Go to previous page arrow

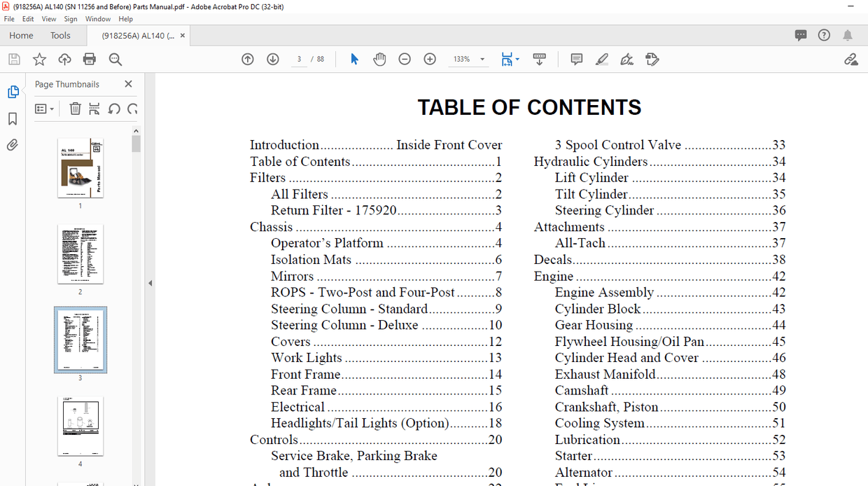(248, 60)
